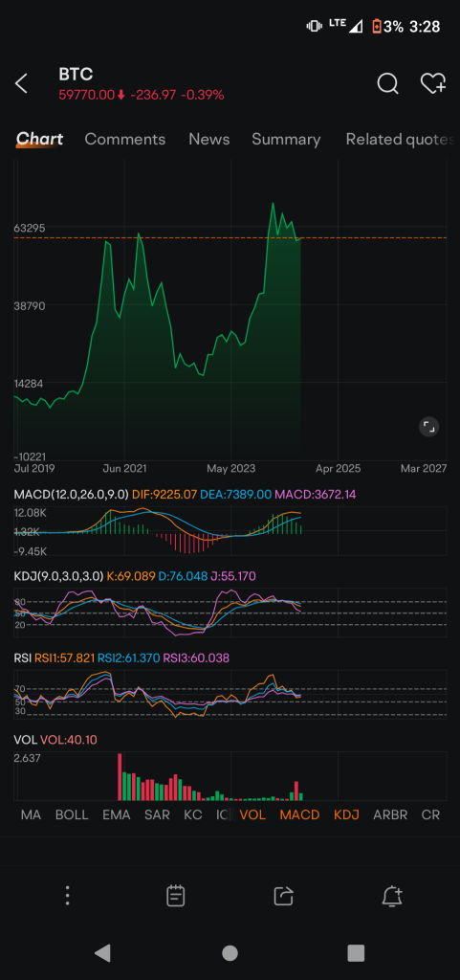
Task: Open the Summary tab
Action: 286,139
